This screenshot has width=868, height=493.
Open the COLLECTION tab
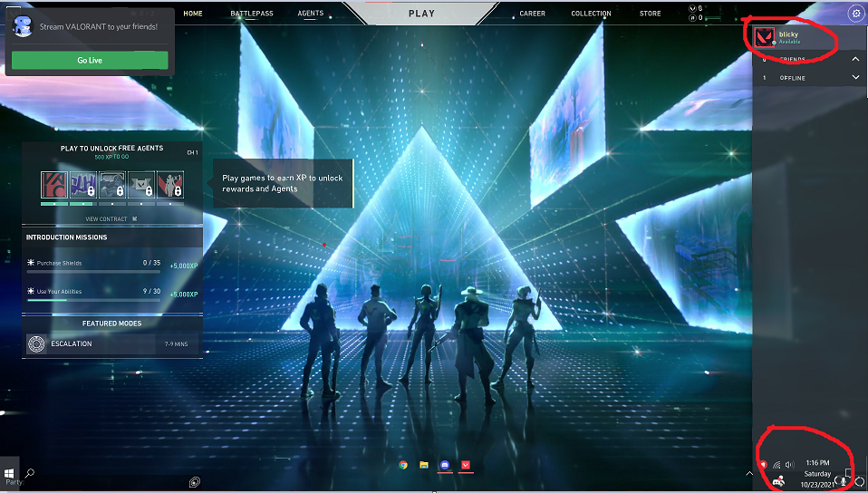coord(592,14)
